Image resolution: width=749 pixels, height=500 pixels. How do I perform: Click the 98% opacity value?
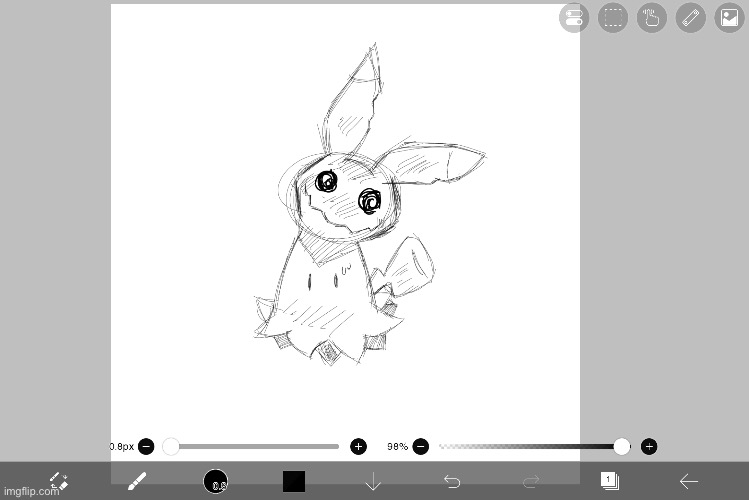397,447
